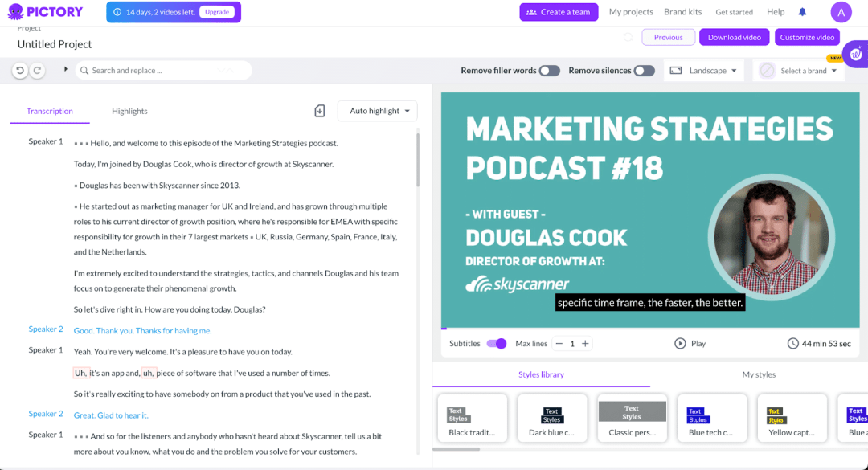
Task: Open Get started menu
Action: (x=734, y=11)
